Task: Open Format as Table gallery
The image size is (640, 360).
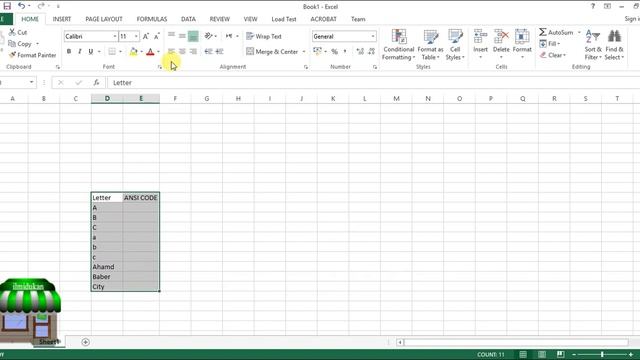Action: point(430,45)
